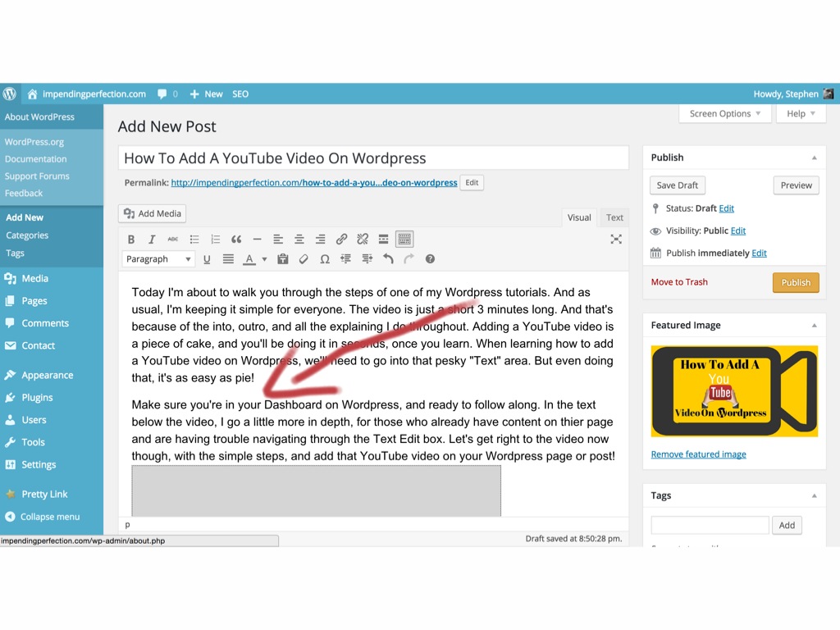Expand the Help panel

801,113
